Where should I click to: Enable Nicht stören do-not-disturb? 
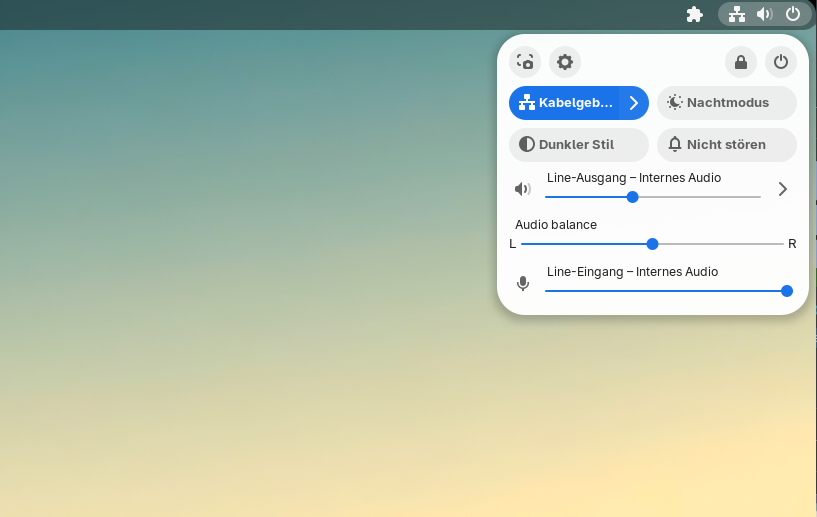click(727, 145)
